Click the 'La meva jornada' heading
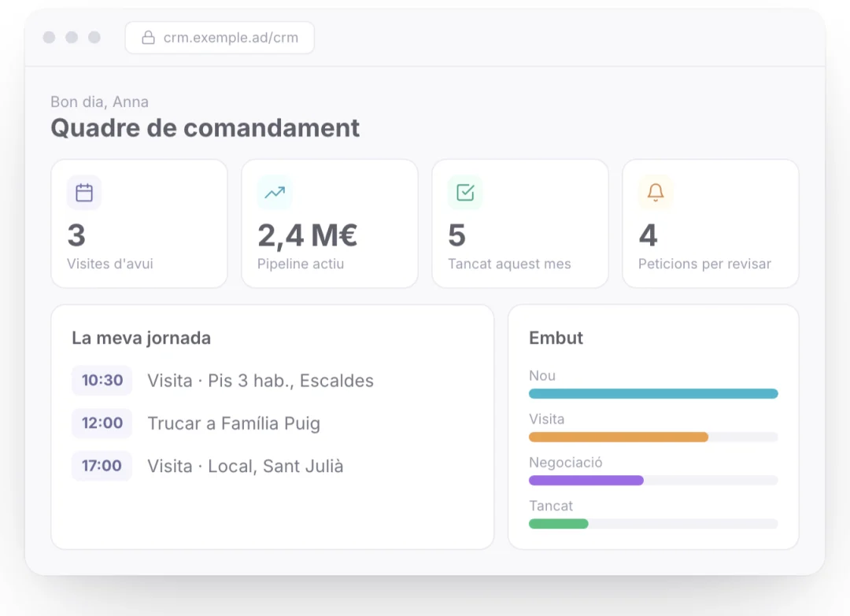 [141, 338]
